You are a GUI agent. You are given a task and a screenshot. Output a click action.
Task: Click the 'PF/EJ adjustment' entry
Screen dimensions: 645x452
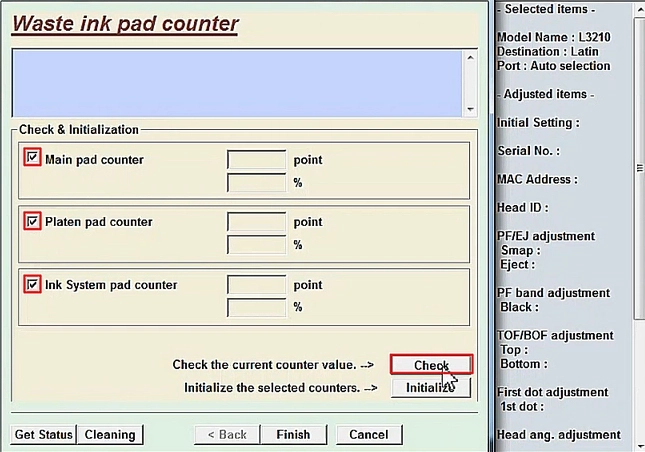546,236
